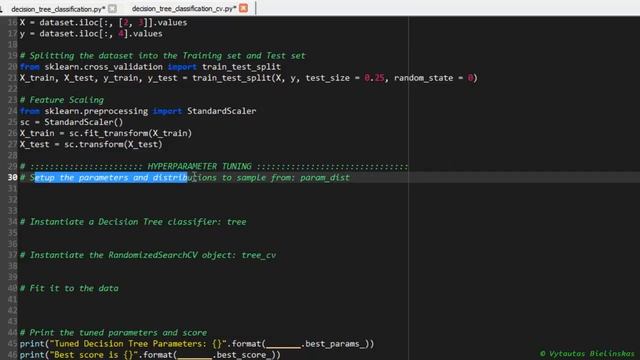
Task: Click 'train_test_split' import on line 20
Action: pyautogui.click(x=241, y=67)
